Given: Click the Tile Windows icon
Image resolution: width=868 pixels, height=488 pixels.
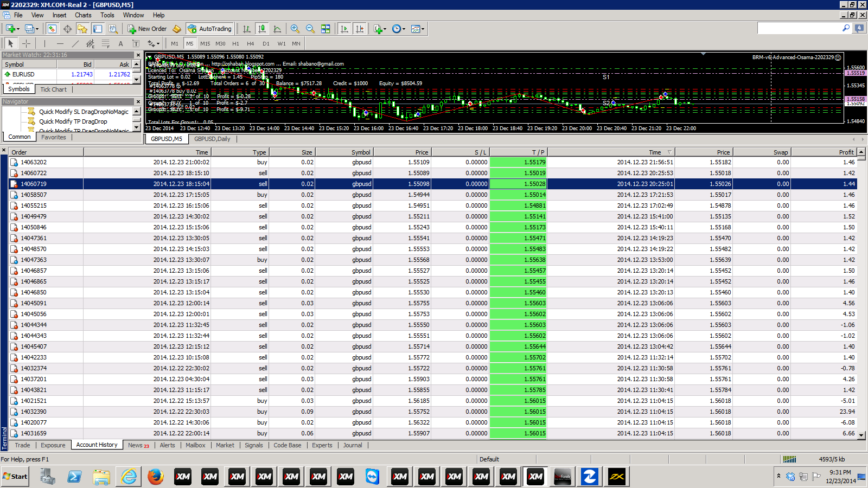Looking at the screenshot, I should 325,29.
